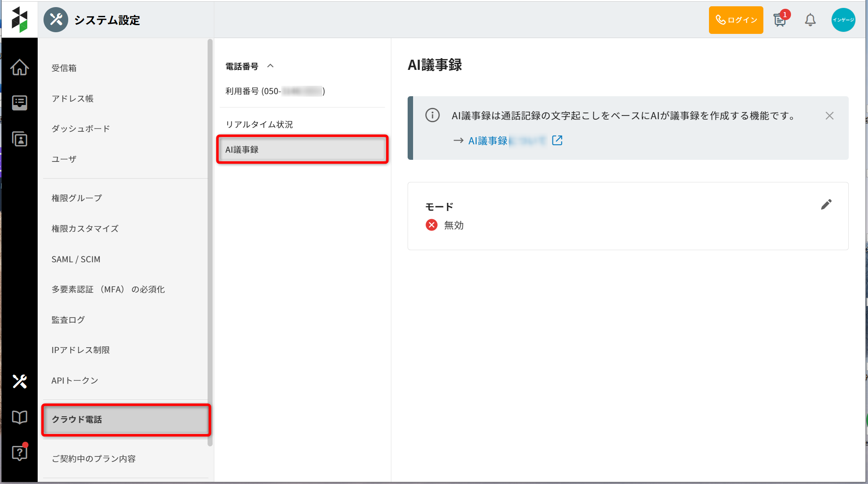
Task: Open 監査ログ in settings list
Action: click(68, 320)
